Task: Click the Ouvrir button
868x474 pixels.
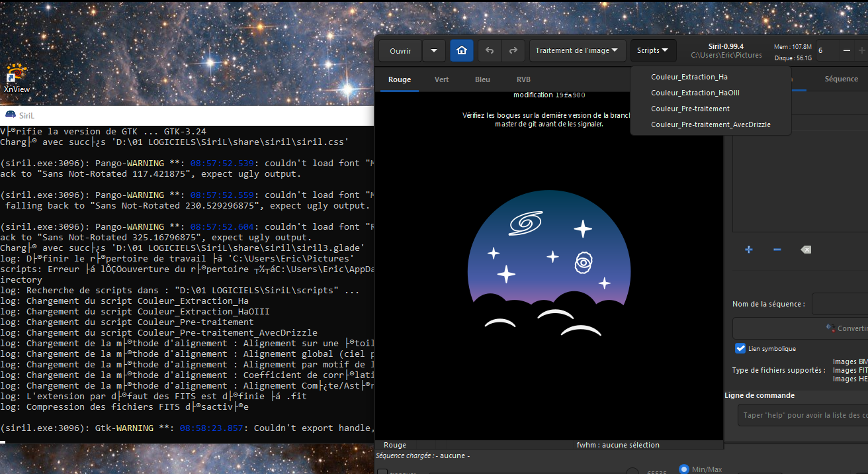Action: point(400,50)
